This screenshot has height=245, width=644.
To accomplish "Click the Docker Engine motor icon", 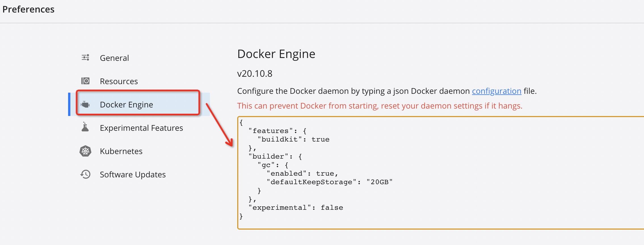I will point(85,105).
